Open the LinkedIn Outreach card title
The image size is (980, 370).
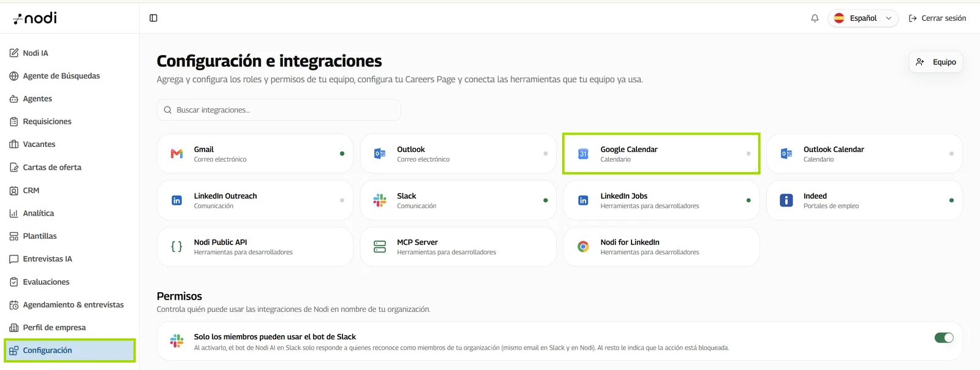point(225,196)
